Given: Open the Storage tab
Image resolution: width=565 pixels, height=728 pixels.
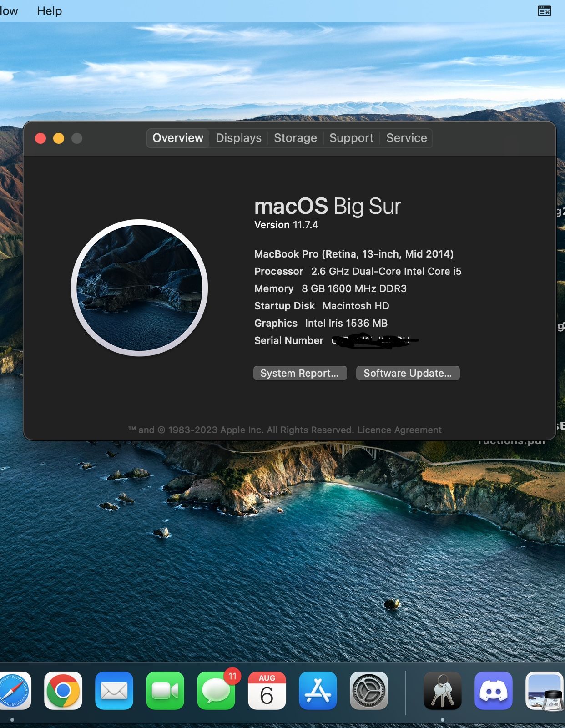Looking at the screenshot, I should tap(295, 138).
